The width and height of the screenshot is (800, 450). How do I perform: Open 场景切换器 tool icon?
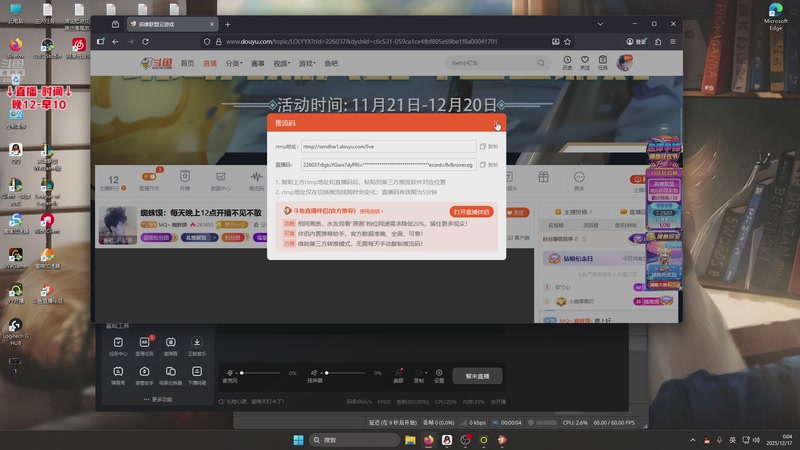[170, 375]
